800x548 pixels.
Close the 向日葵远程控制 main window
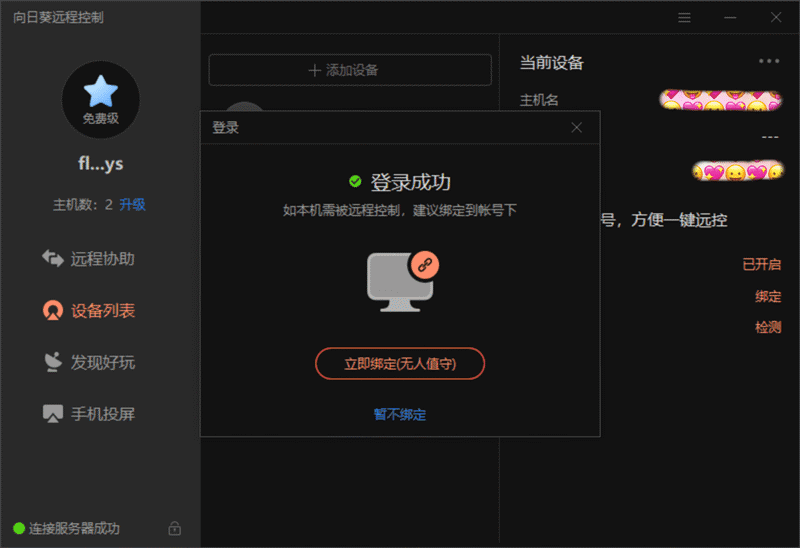click(x=776, y=18)
